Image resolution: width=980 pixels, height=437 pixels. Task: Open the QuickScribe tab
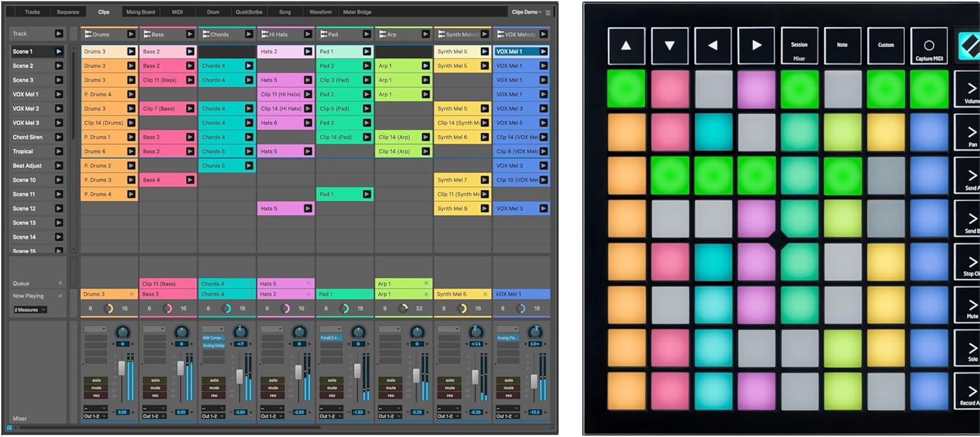click(x=249, y=11)
